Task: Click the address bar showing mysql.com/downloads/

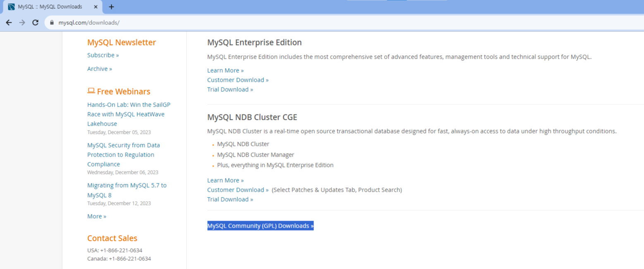Action: 343,23
